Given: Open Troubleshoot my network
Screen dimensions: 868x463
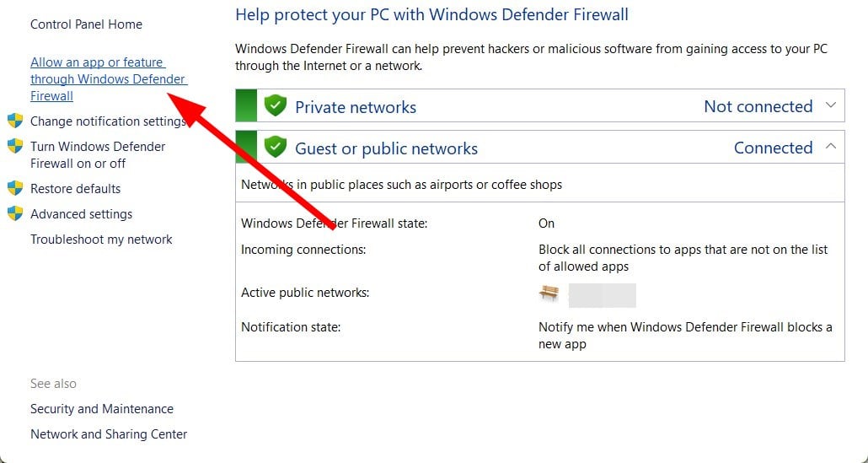Looking at the screenshot, I should pyautogui.click(x=101, y=240).
